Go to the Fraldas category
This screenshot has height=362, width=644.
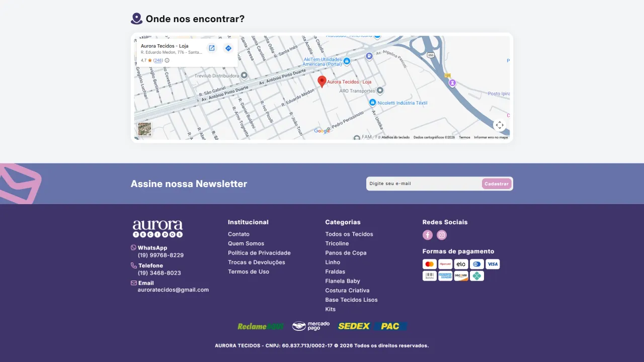click(335, 271)
